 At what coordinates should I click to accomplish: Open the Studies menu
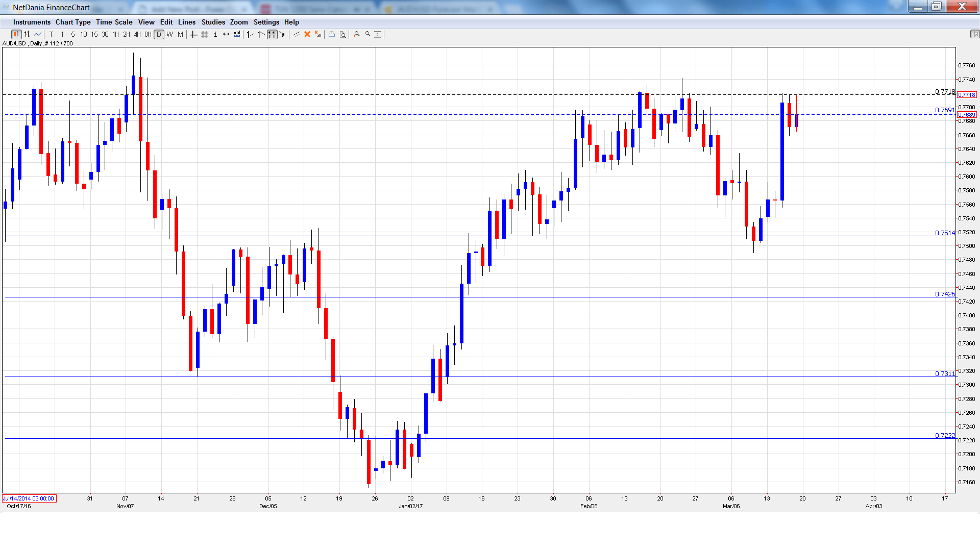point(213,22)
